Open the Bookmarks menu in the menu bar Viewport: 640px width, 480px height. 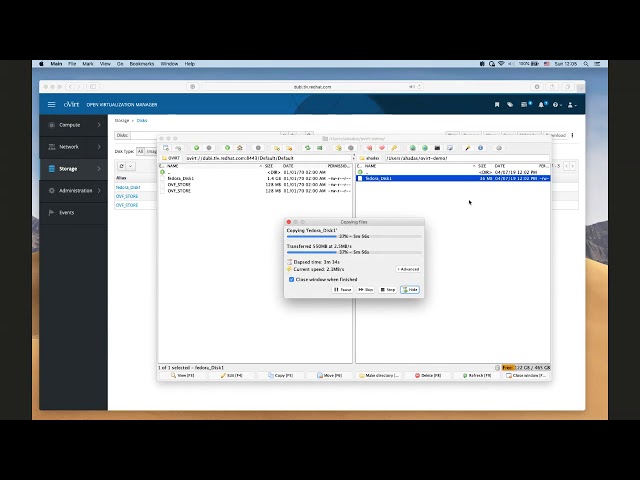click(142, 64)
